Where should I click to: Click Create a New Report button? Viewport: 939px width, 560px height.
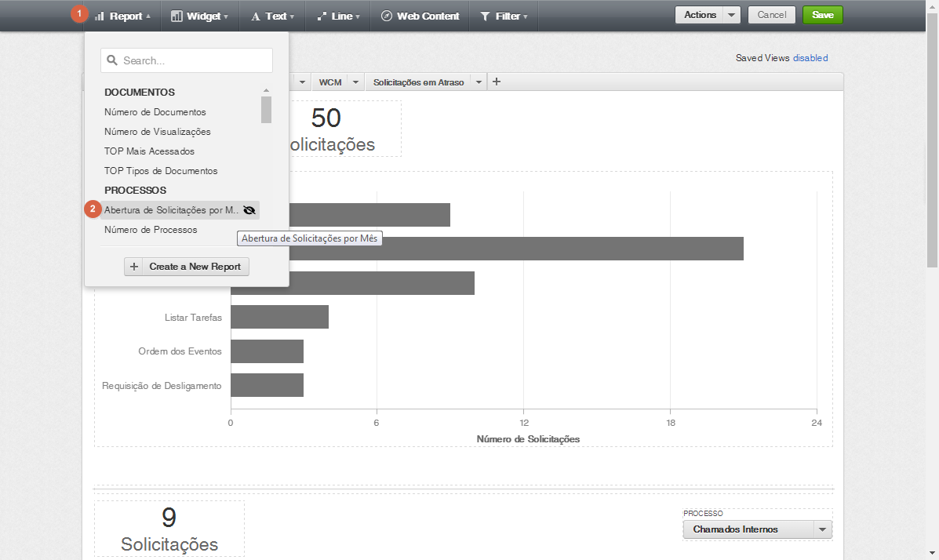tap(186, 267)
